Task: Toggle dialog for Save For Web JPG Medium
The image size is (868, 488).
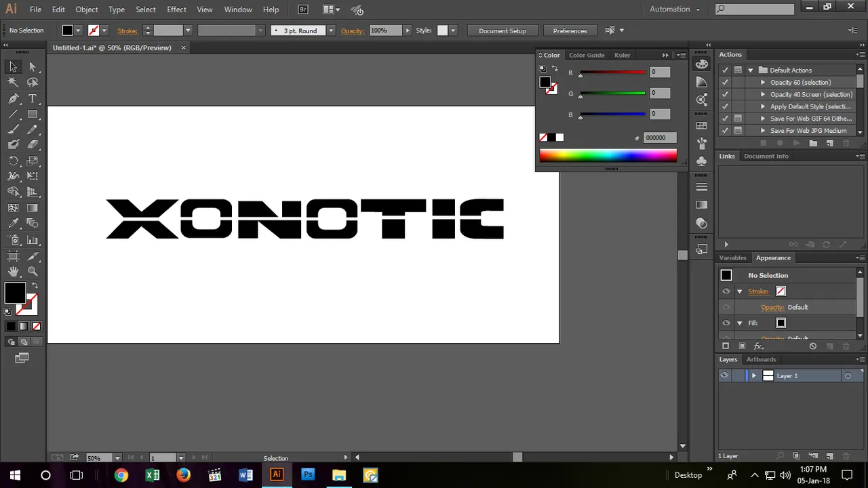Action: 738,131
